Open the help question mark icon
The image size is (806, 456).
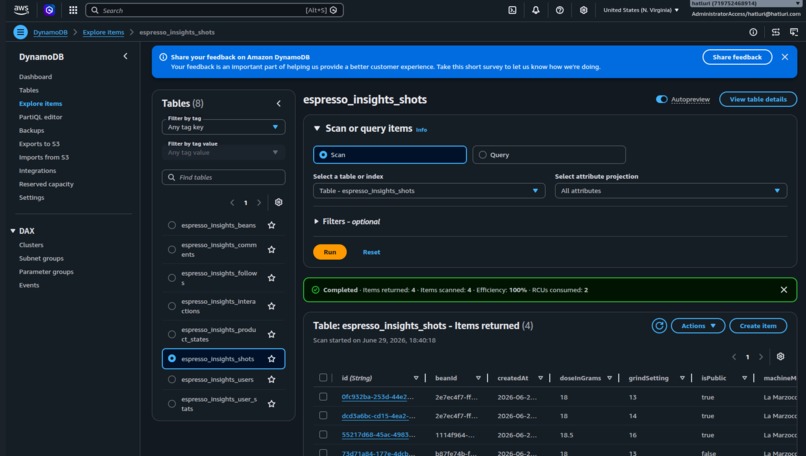click(559, 10)
